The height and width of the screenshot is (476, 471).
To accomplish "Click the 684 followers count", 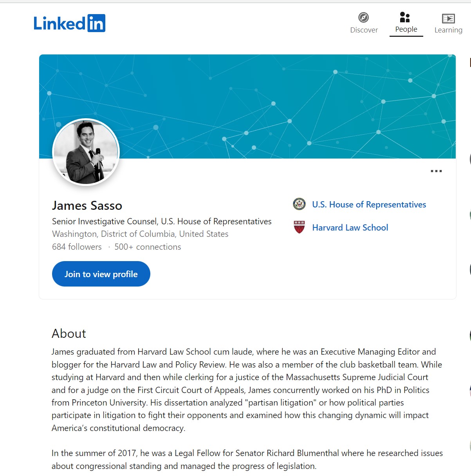I will 77,247.
